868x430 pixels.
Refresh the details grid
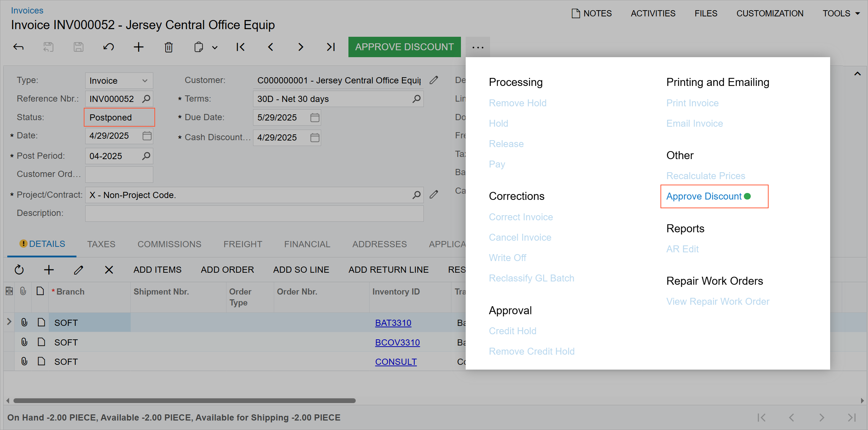(x=19, y=270)
